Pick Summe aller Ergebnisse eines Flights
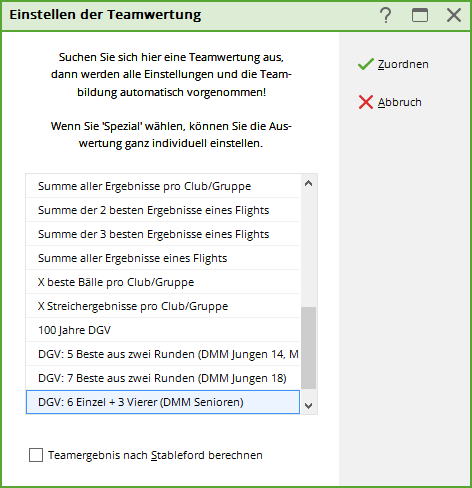 tap(163, 258)
